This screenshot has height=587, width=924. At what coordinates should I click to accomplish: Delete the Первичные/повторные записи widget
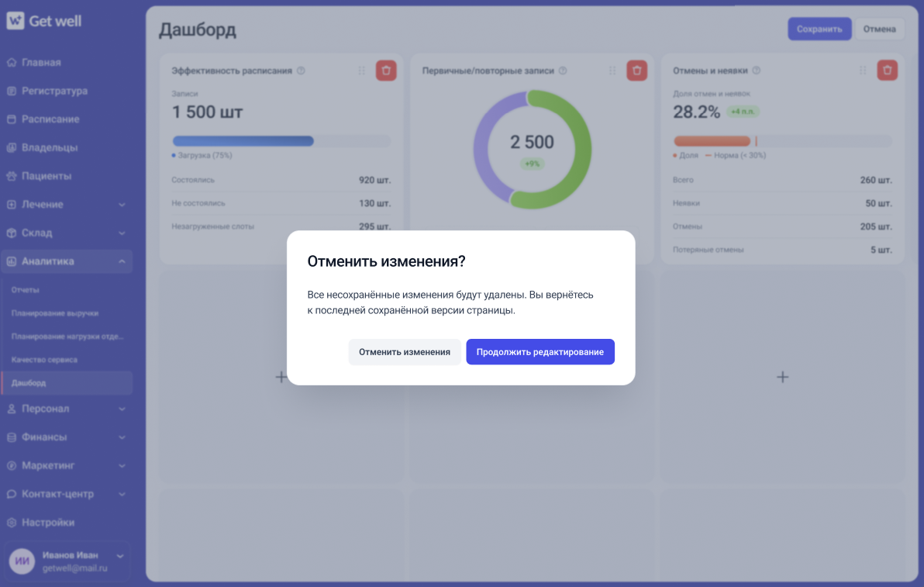pos(636,71)
